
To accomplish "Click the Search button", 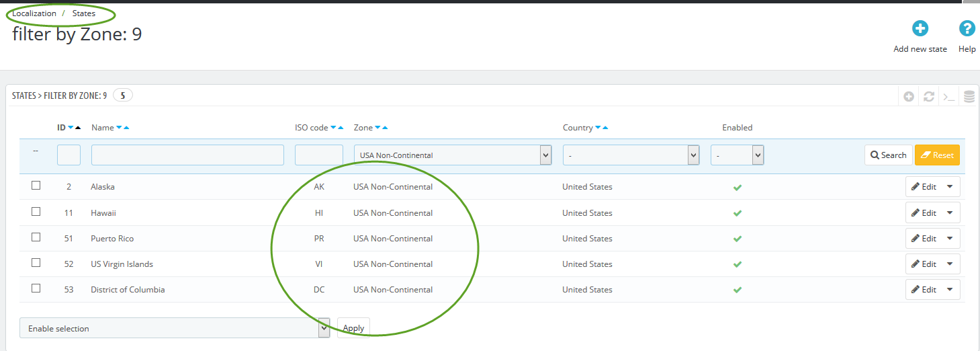I will pos(888,155).
